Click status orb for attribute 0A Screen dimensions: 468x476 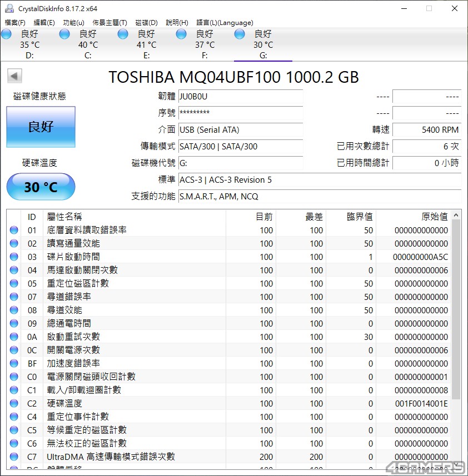[14, 337]
